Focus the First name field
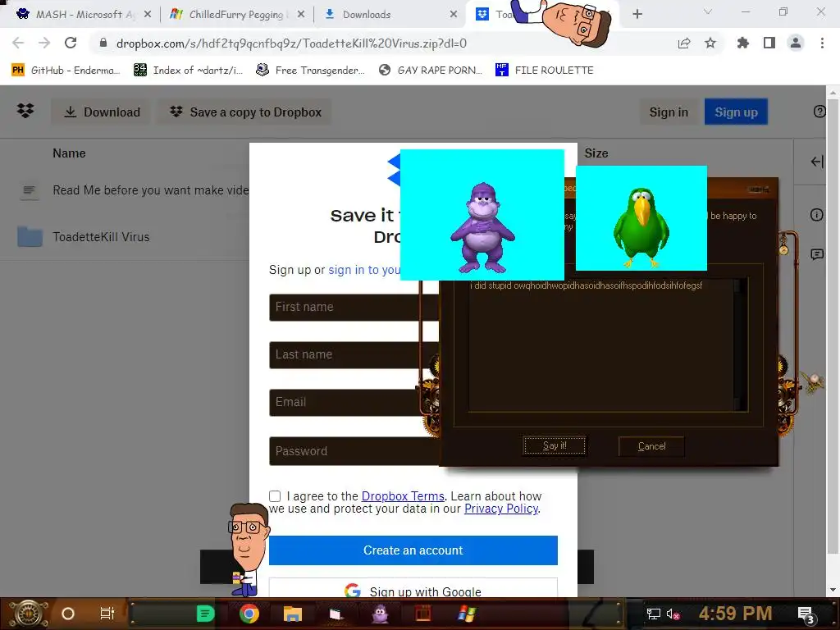Image resolution: width=840 pixels, height=630 pixels. coord(354,307)
